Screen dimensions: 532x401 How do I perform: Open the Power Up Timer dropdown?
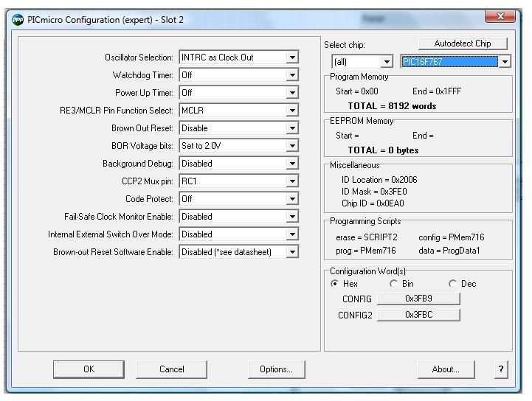[292, 93]
